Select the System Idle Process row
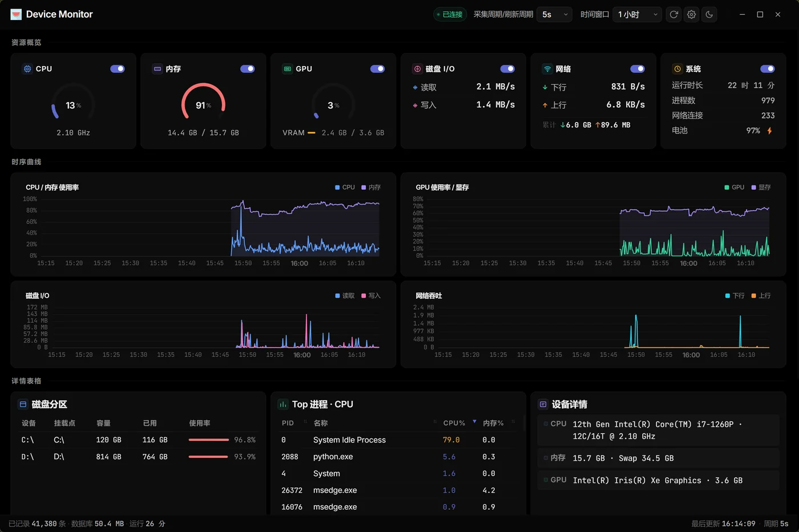This screenshot has height=532, width=799. coord(398,440)
